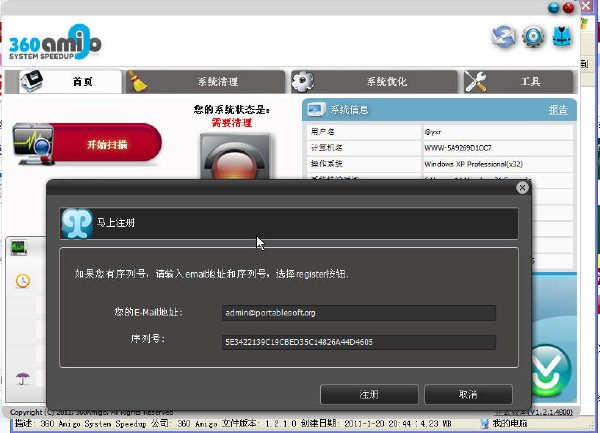The height and width of the screenshot is (433, 600).
Task: Click the gear icon on the optimization tab
Action: 303,81
